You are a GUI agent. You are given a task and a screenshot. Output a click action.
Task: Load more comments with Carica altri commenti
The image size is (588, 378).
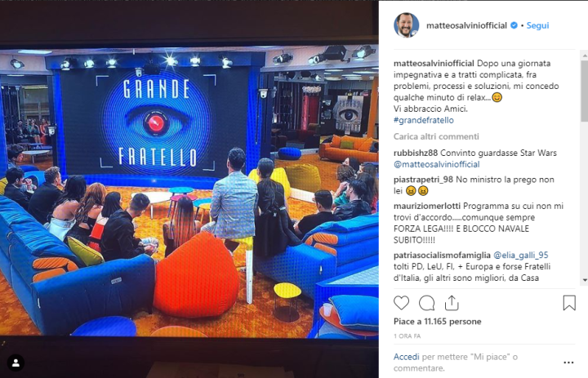click(x=436, y=136)
